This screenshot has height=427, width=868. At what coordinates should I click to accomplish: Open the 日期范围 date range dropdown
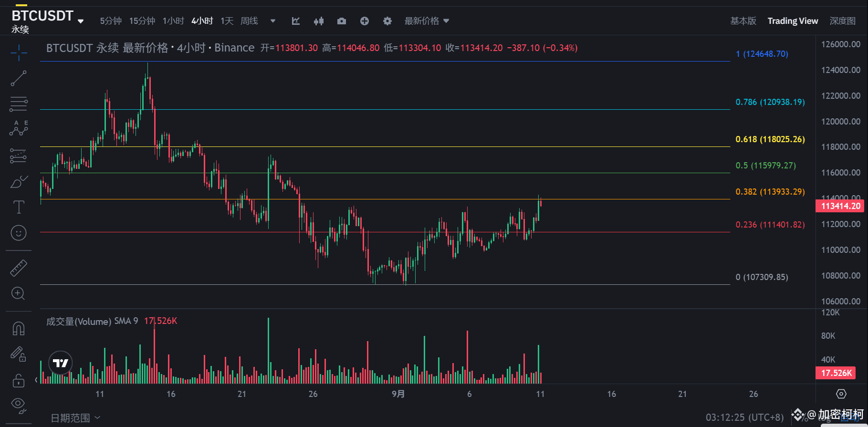[x=76, y=418]
